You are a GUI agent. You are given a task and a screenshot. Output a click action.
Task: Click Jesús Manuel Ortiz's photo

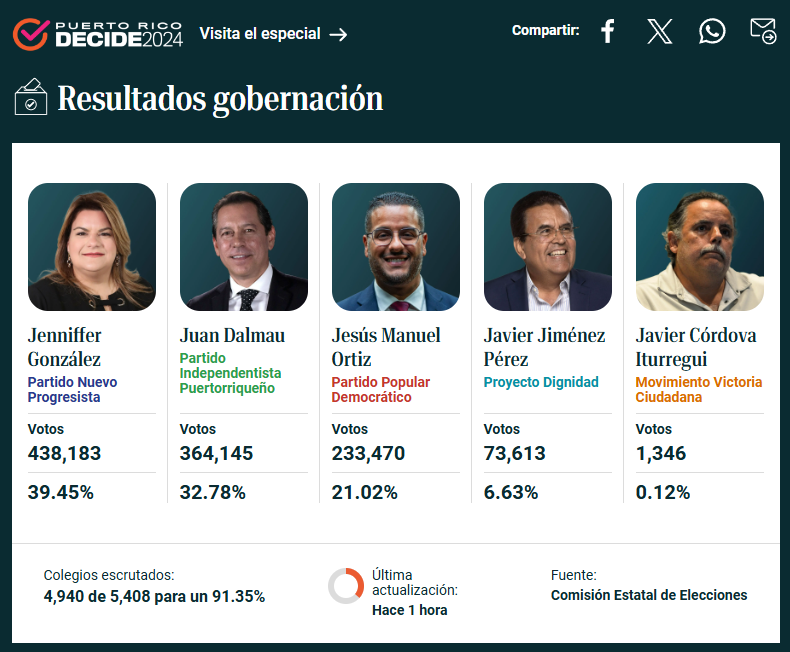[x=396, y=247]
